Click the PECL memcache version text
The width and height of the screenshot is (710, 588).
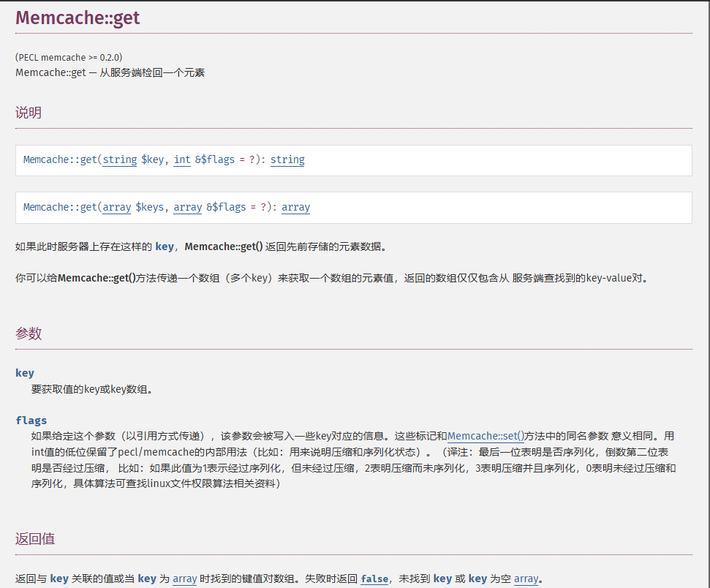coord(68,57)
